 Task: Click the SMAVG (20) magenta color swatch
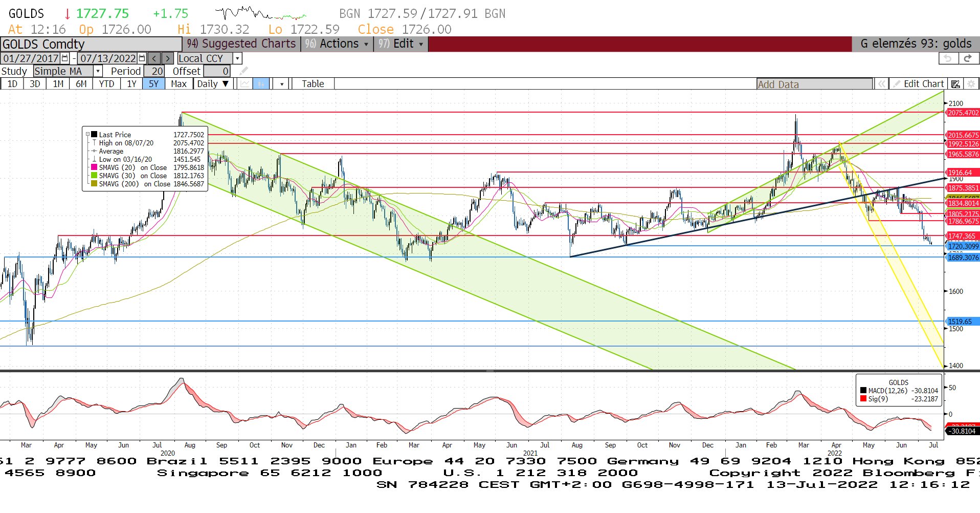(x=94, y=167)
